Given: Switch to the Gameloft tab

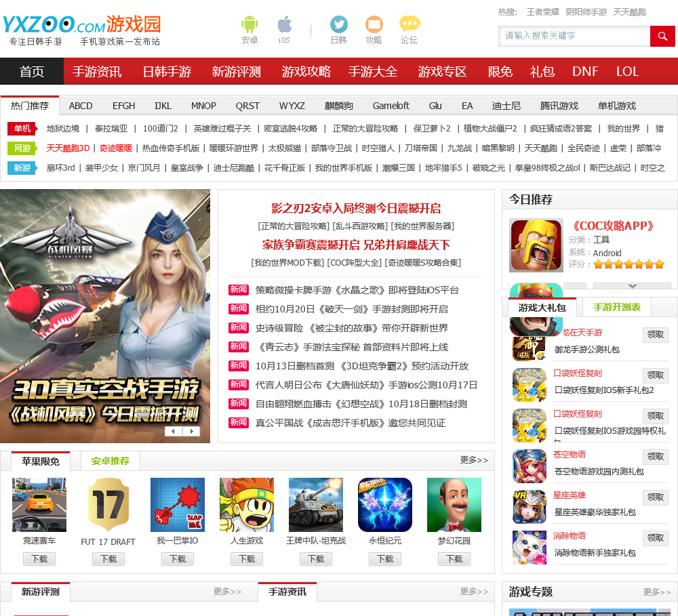Looking at the screenshot, I should click(x=391, y=106).
